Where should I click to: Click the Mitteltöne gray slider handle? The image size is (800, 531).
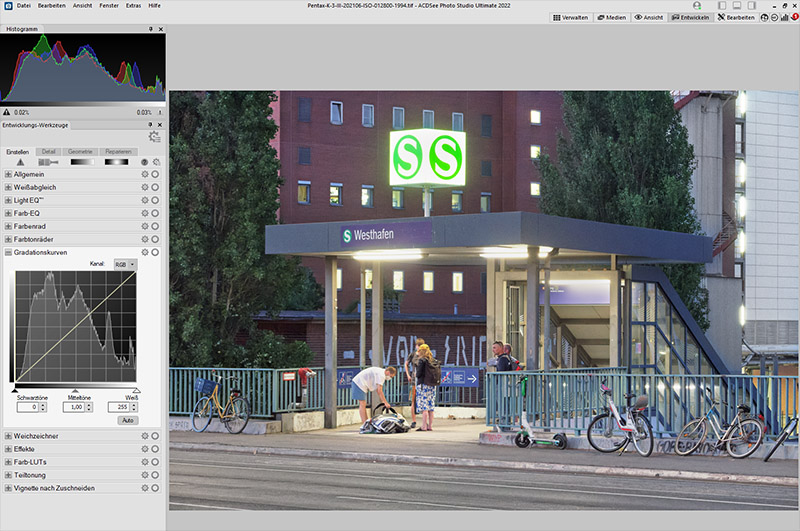[75, 390]
